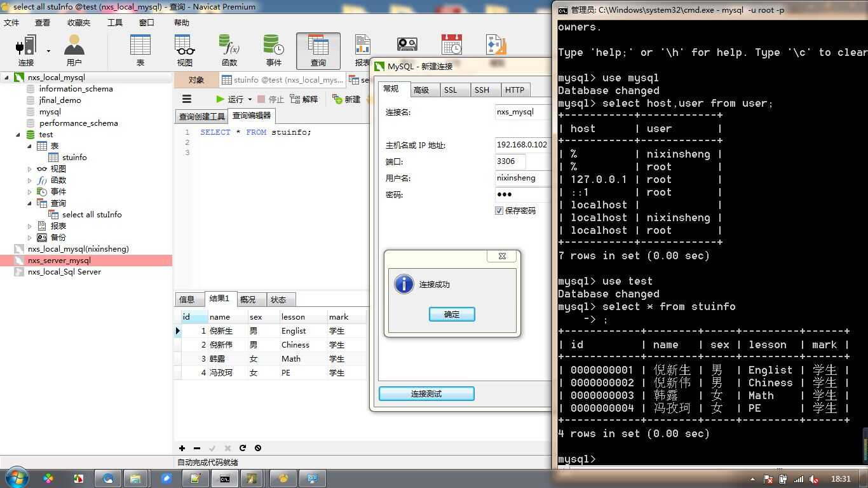
Task: Click the hamburger menu in query toolbar
Action: (187, 99)
